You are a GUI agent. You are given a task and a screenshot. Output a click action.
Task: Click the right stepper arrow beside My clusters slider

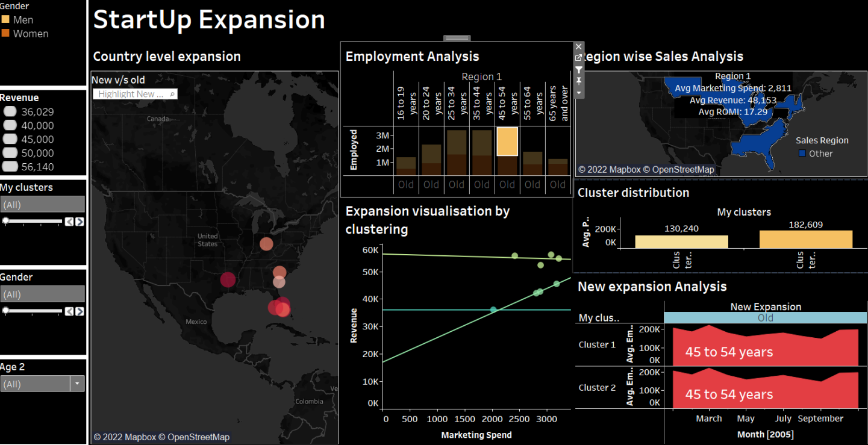pyautogui.click(x=80, y=221)
